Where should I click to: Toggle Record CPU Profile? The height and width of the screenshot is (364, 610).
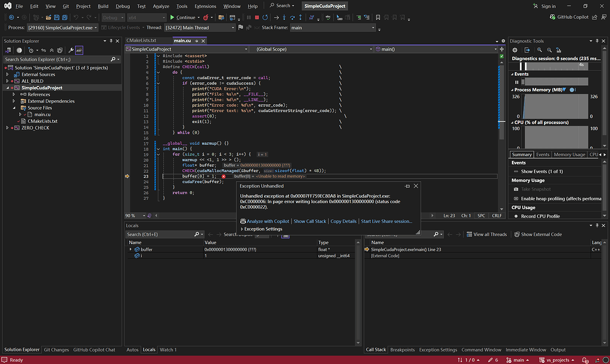540,216
